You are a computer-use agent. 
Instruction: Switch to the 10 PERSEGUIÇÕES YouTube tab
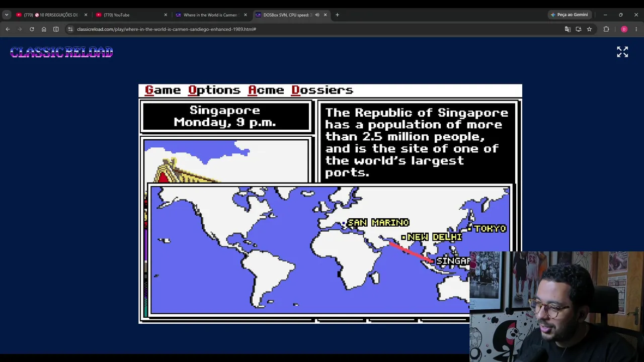51,15
